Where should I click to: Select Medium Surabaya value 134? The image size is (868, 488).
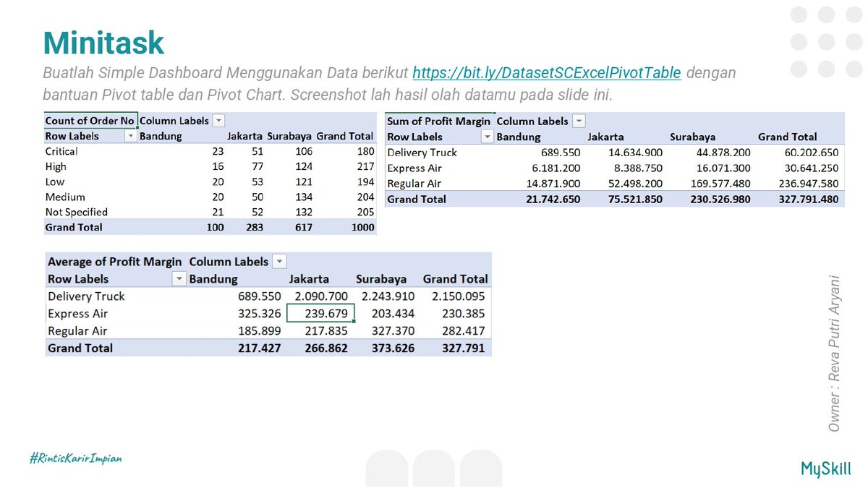coord(302,197)
